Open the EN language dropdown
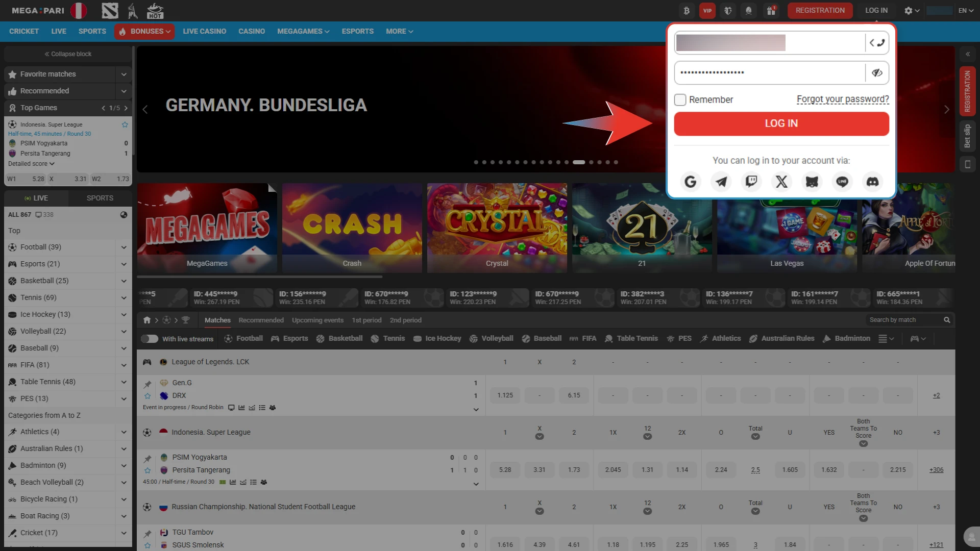 tap(966, 10)
